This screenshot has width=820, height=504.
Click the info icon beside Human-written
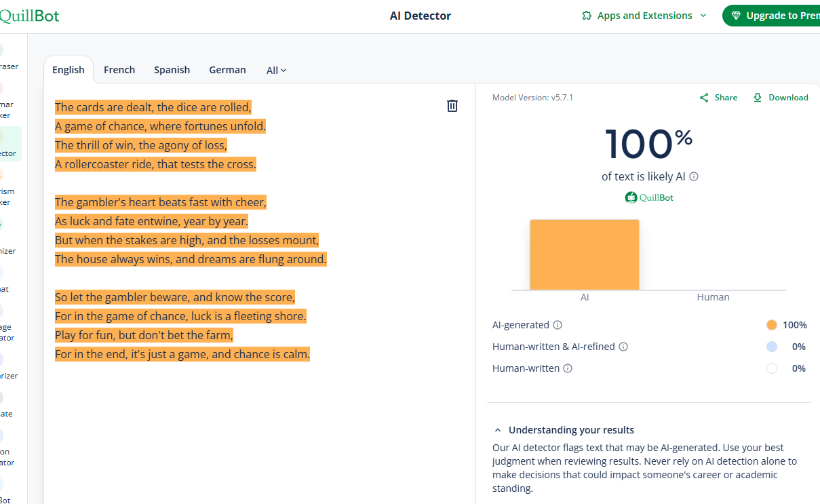click(x=568, y=368)
